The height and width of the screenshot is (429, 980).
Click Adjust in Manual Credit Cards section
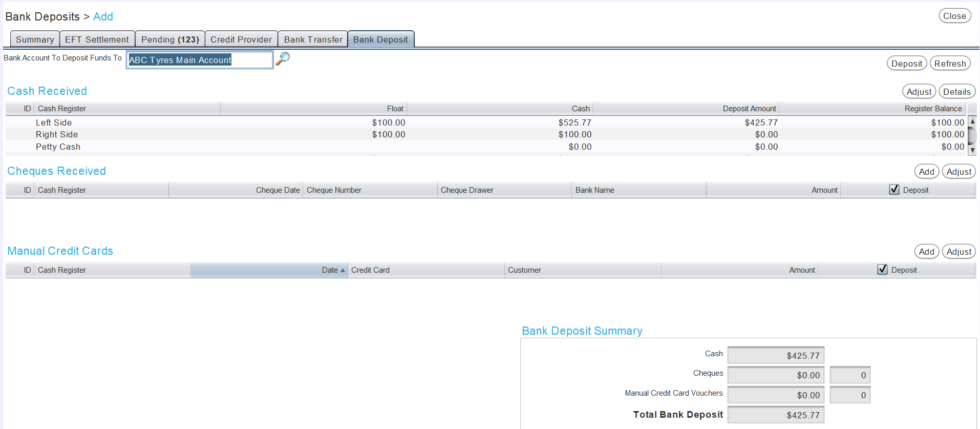pyautogui.click(x=958, y=252)
